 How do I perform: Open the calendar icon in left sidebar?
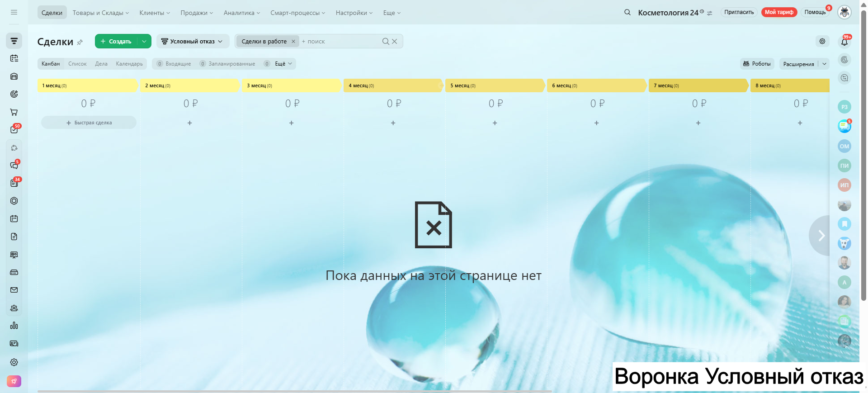[14, 219]
